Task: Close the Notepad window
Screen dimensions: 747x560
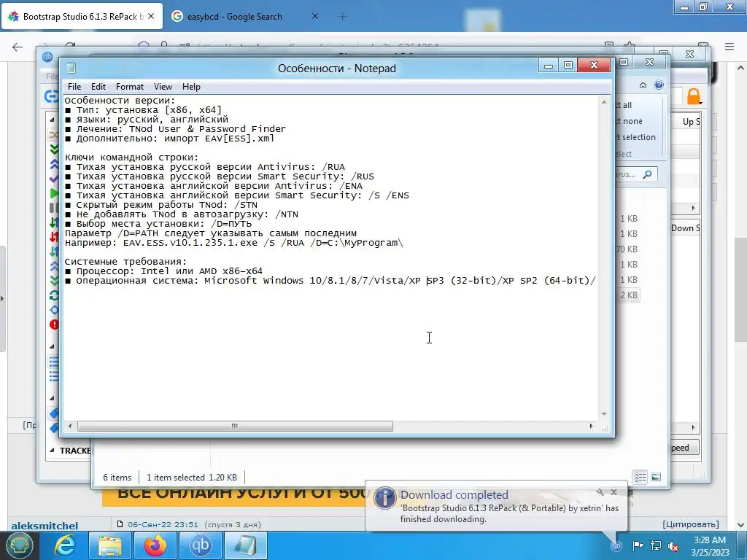Action: [x=594, y=65]
